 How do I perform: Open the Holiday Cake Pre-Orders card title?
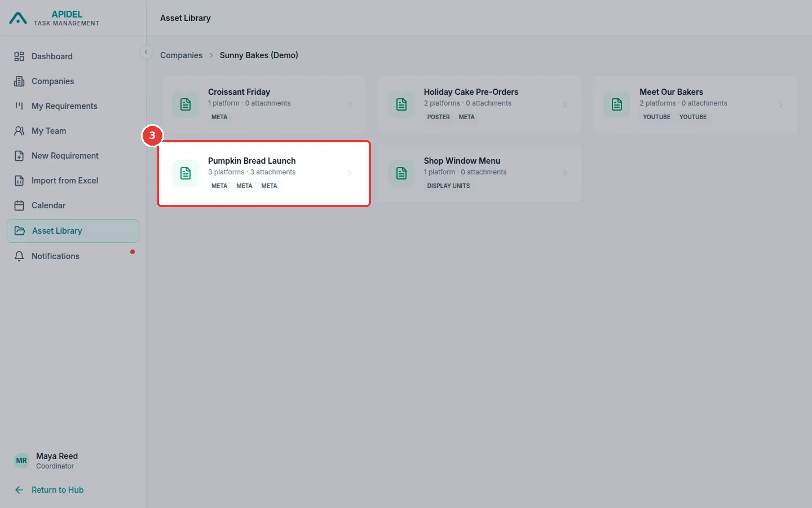[x=471, y=92]
